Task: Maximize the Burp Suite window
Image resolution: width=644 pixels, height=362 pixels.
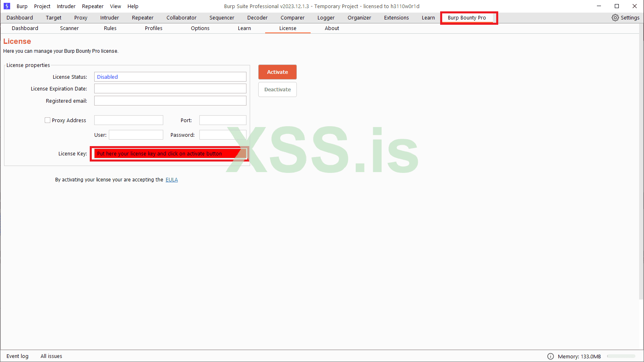Action: 617,6
